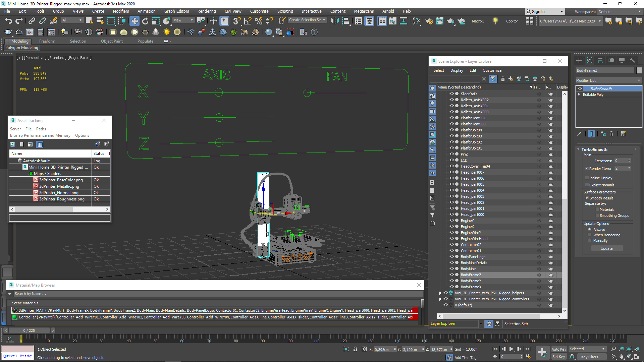The height and width of the screenshot is (362, 644).
Task: Click Update button in TurboSmooth rollout
Action: click(x=607, y=248)
